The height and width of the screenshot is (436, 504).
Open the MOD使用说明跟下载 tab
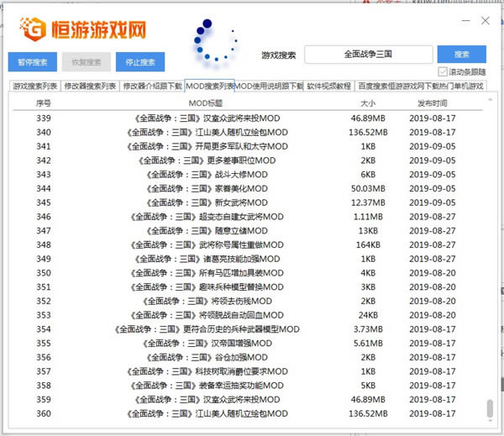pos(269,87)
